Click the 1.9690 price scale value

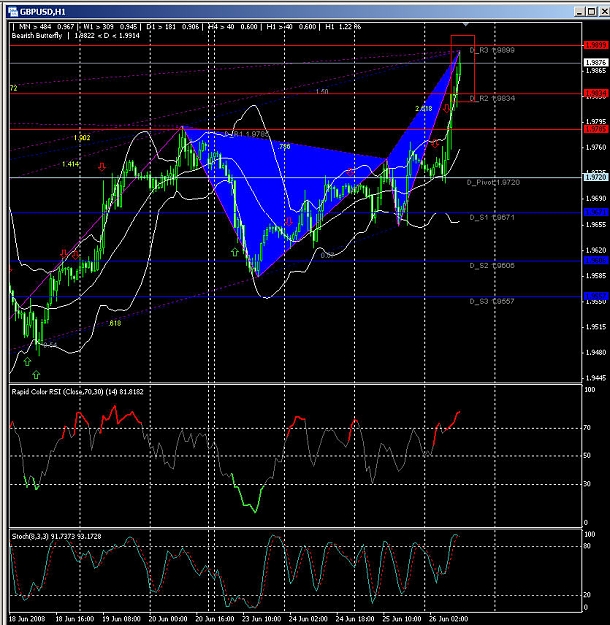[596, 198]
